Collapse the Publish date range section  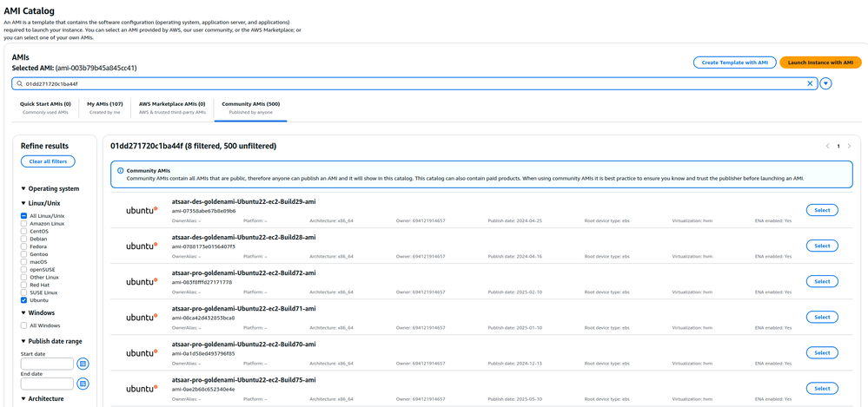[x=23, y=341]
